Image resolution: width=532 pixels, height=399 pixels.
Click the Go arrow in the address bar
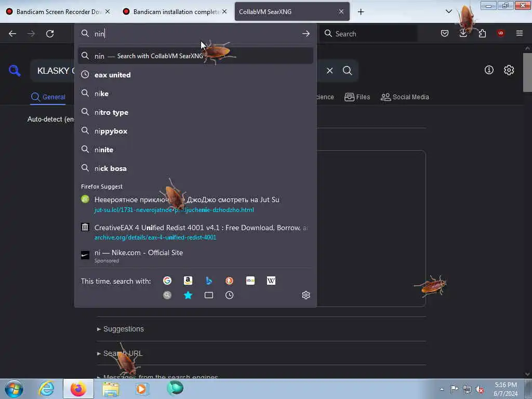point(305,34)
